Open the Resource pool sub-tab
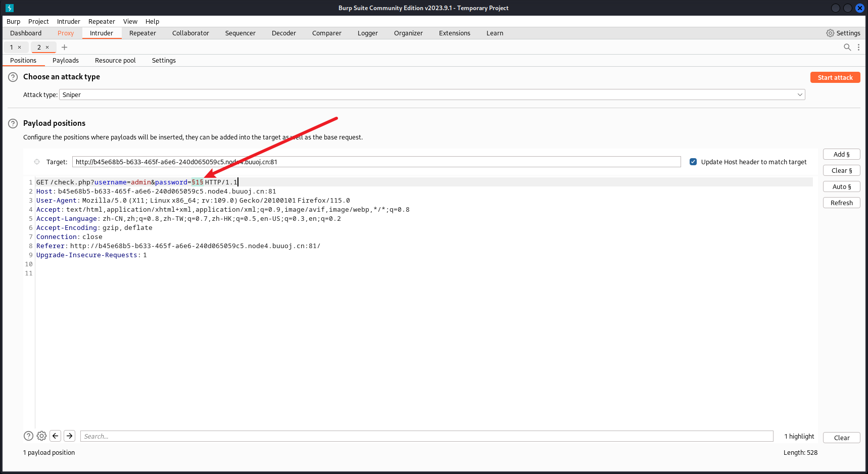Viewport: 868px width, 474px height. tap(115, 60)
